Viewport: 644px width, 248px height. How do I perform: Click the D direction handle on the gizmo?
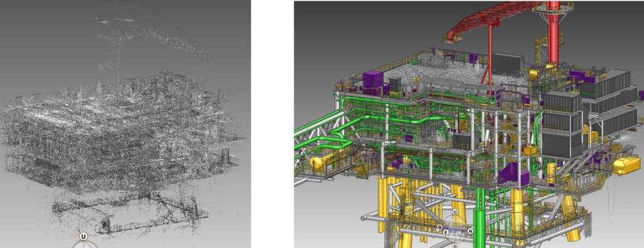pyautogui.click(x=455, y=246)
